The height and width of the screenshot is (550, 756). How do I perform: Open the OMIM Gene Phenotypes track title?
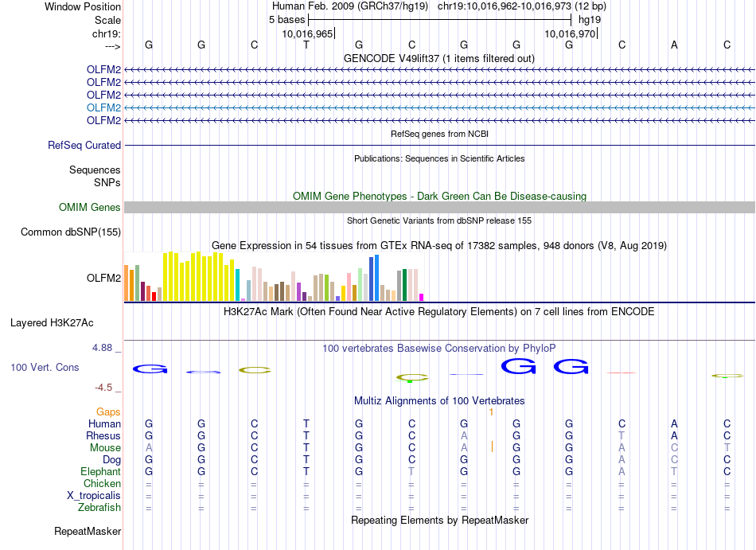(x=439, y=196)
